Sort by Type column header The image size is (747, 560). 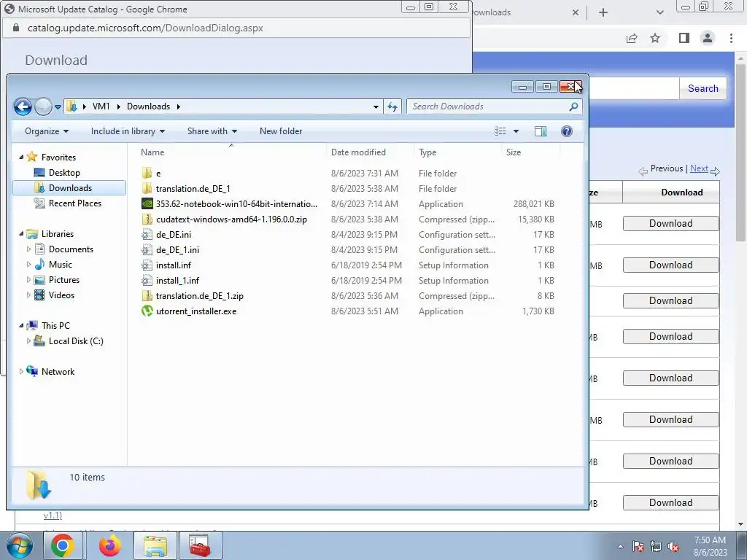pos(457,152)
